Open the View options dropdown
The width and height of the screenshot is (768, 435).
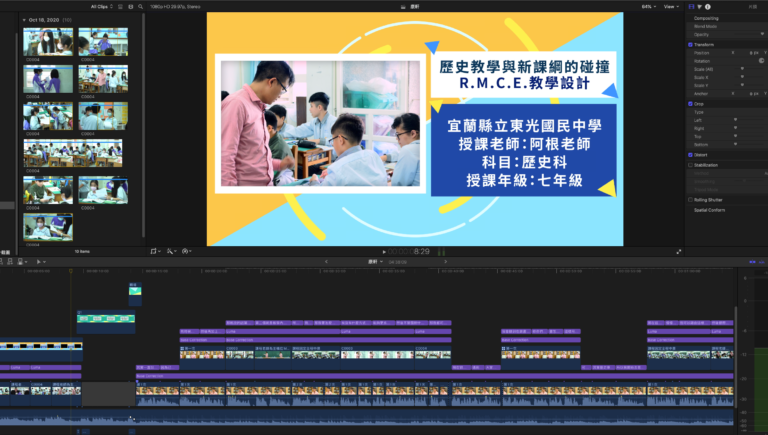[x=672, y=6]
